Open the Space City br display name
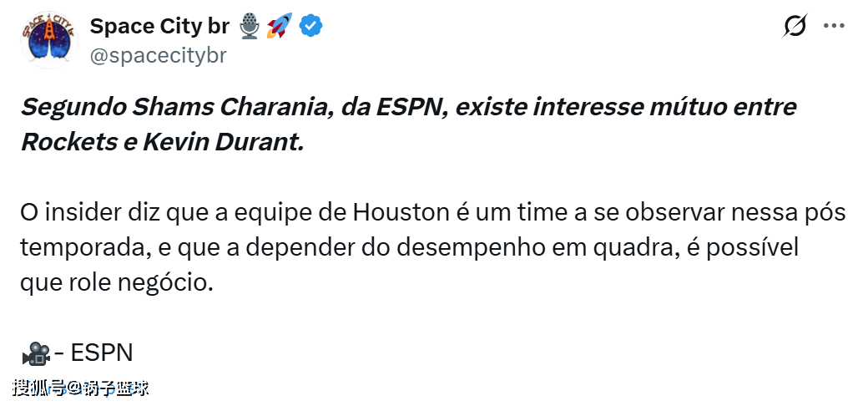The height and width of the screenshot is (406, 868). pyautogui.click(x=159, y=26)
